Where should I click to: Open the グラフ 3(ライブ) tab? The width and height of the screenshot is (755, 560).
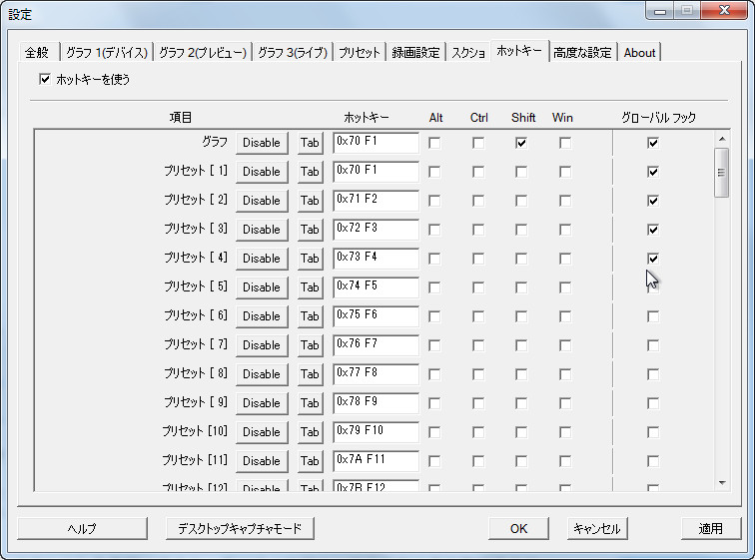[293, 53]
